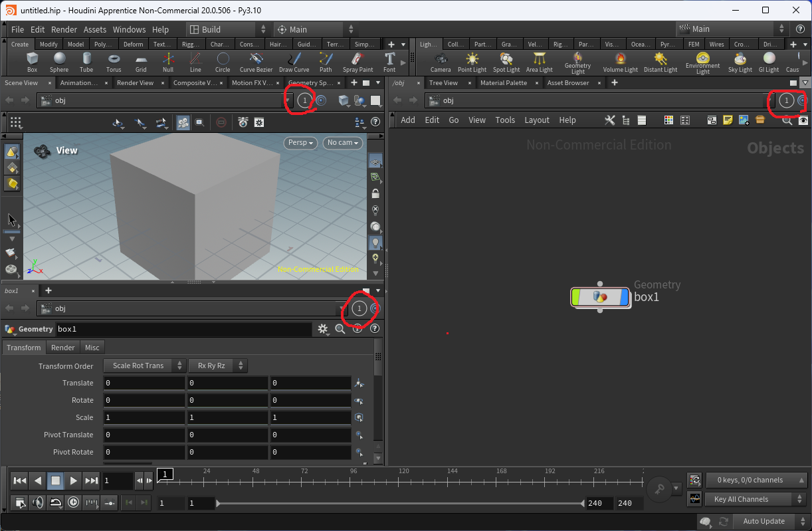
Task: Create an Area Light
Action: click(x=540, y=62)
